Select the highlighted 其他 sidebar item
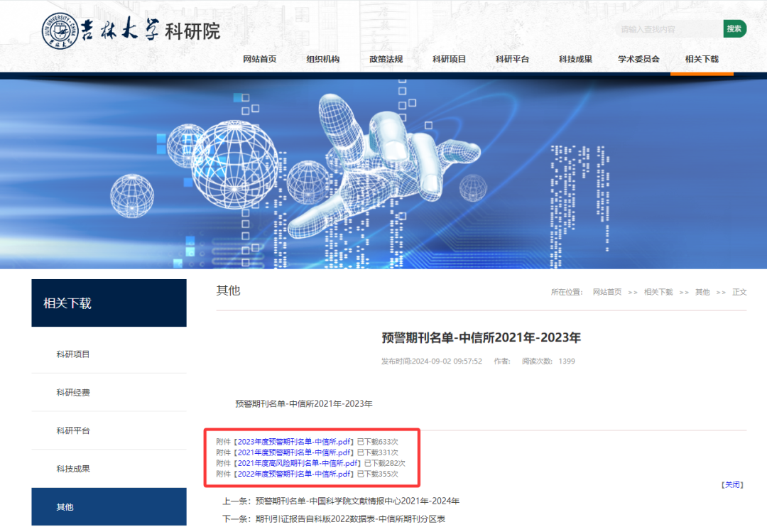This screenshot has height=532, width=767. coord(109,506)
